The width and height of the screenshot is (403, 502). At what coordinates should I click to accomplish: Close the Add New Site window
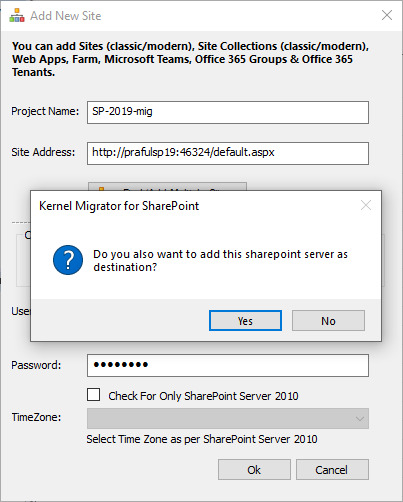(387, 15)
